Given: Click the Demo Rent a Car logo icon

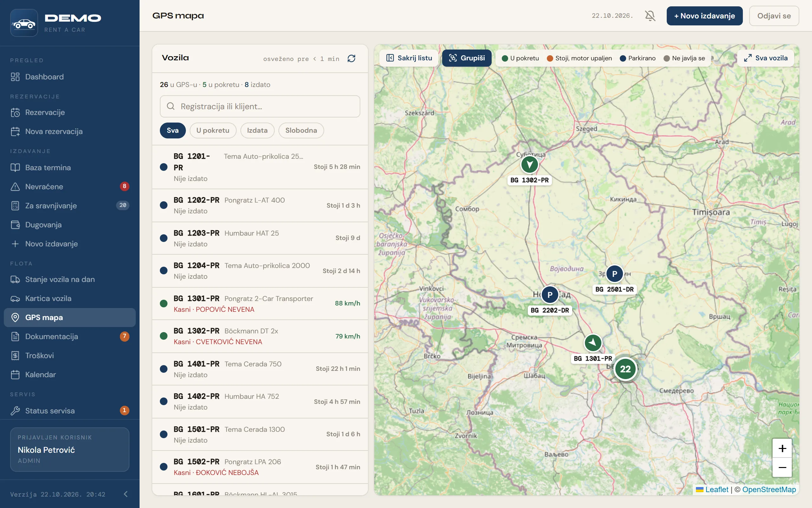Looking at the screenshot, I should tap(24, 23).
